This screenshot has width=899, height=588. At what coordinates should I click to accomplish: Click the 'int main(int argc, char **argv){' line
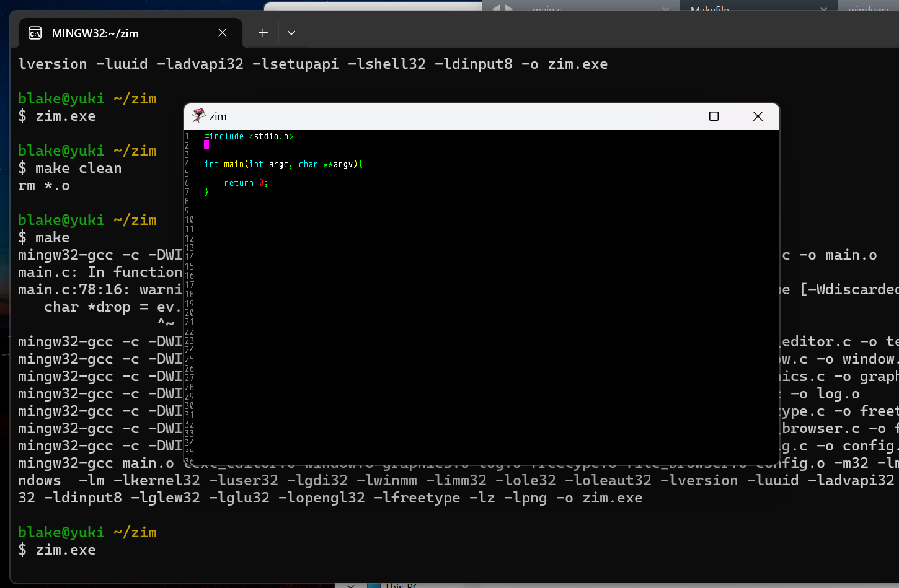click(x=283, y=164)
